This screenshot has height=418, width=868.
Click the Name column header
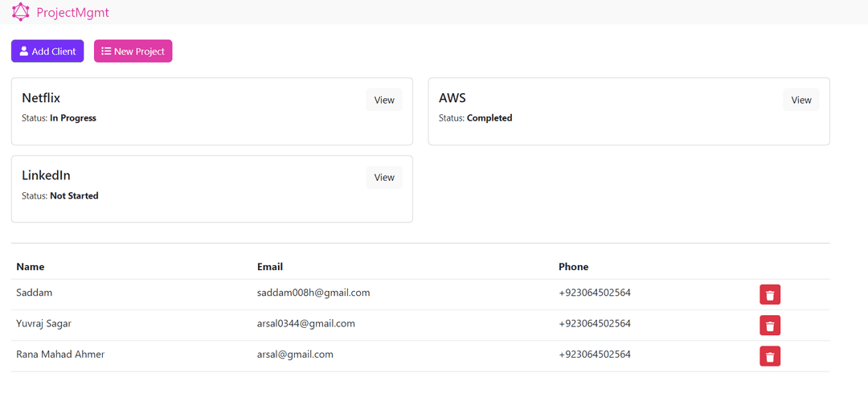pyautogui.click(x=31, y=267)
